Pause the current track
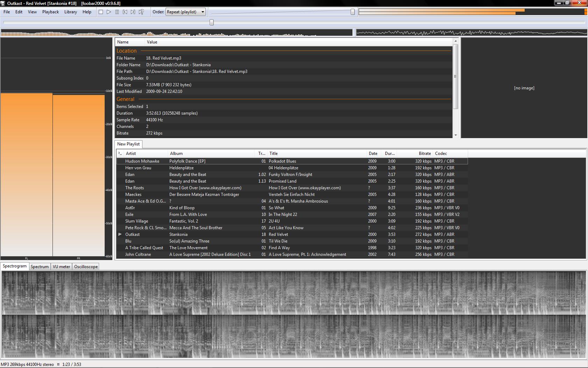Viewport: 588px width, 368px height. pyautogui.click(x=117, y=12)
